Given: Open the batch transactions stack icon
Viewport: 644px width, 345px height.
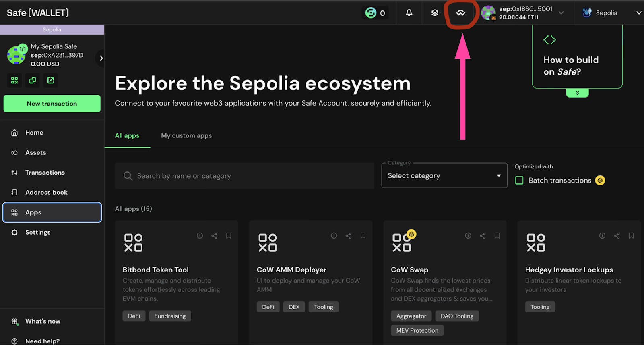Looking at the screenshot, I should pos(435,13).
